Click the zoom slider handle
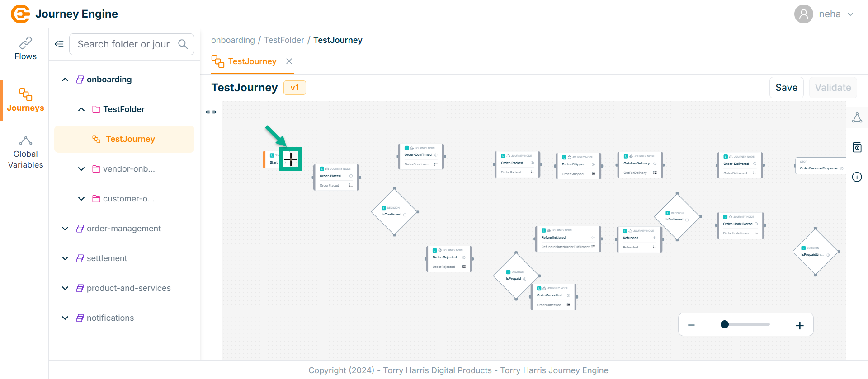868x379 pixels. coord(725,324)
